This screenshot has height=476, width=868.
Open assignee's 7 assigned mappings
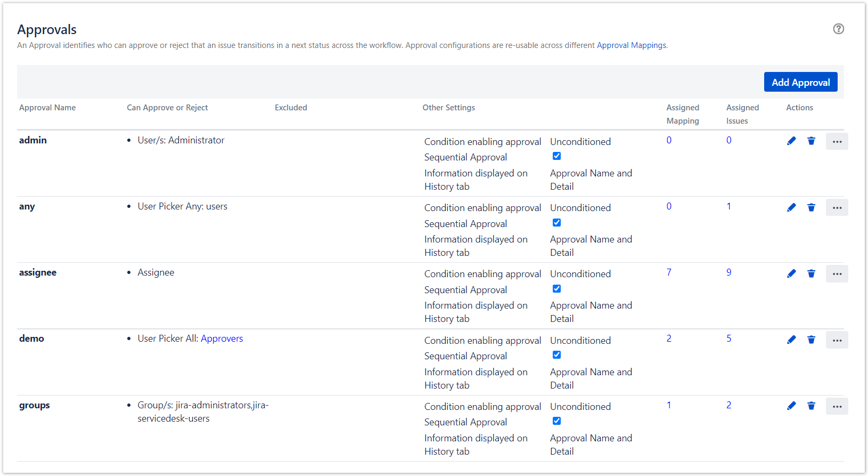(669, 272)
